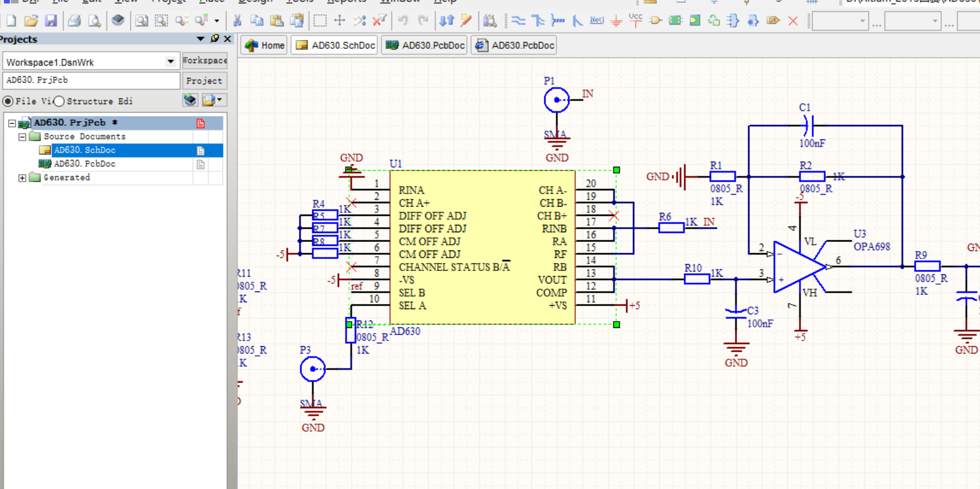Click the U1 AD630 component body
Screen dimensions: 980x489
(x=482, y=247)
